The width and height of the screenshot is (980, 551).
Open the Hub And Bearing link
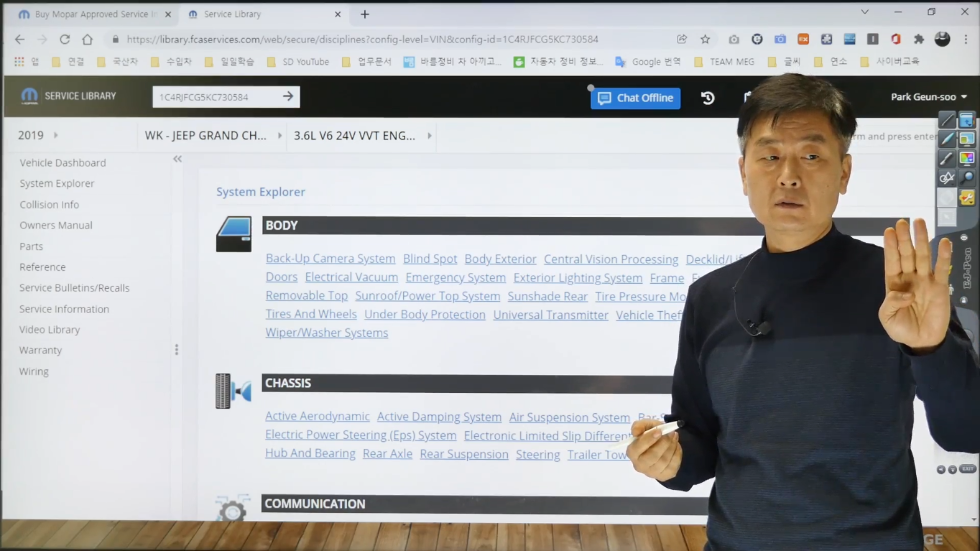(x=310, y=453)
